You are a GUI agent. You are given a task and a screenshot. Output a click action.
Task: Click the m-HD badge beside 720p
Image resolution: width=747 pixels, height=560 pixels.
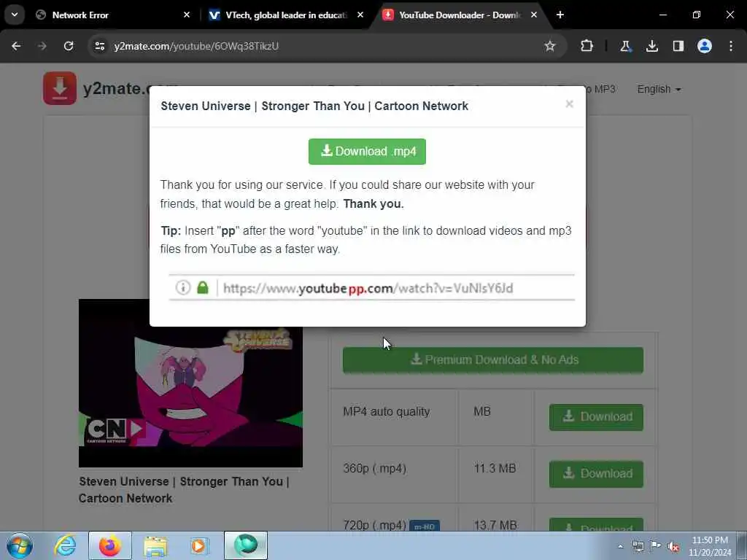click(424, 526)
